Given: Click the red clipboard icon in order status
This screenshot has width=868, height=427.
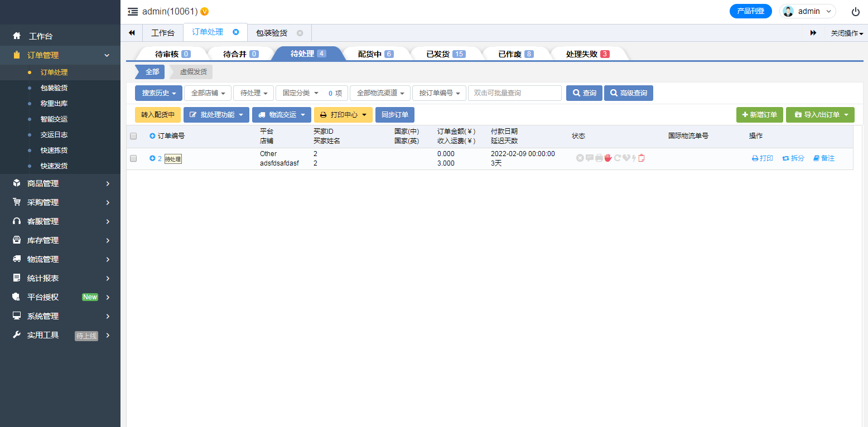Looking at the screenshot, I should click(642, 158).
